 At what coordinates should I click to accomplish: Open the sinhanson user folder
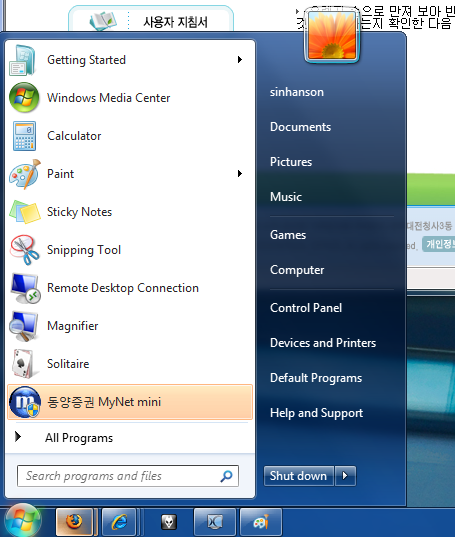pos(297,92)
